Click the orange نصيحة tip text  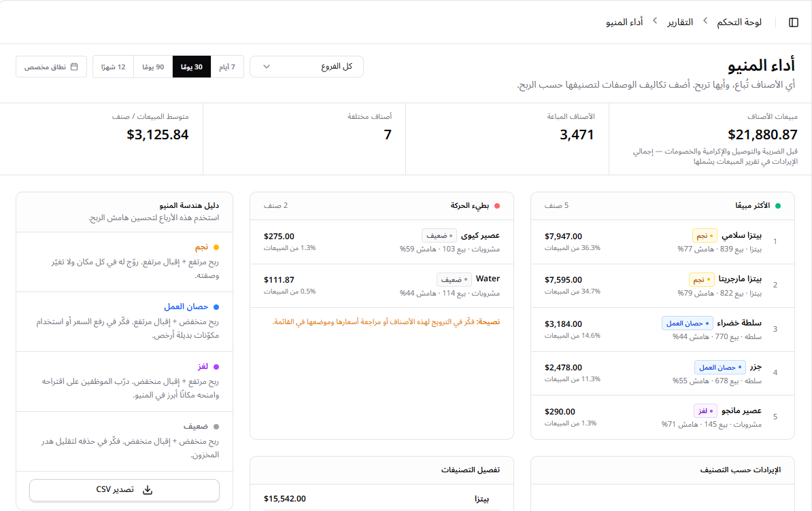click(386, 321)
